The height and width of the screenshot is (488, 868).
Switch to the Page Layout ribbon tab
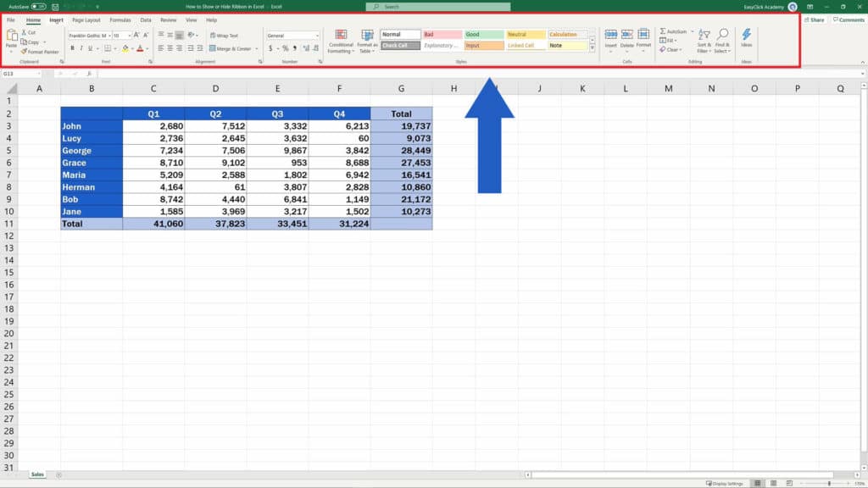click(x=86, y=20)
